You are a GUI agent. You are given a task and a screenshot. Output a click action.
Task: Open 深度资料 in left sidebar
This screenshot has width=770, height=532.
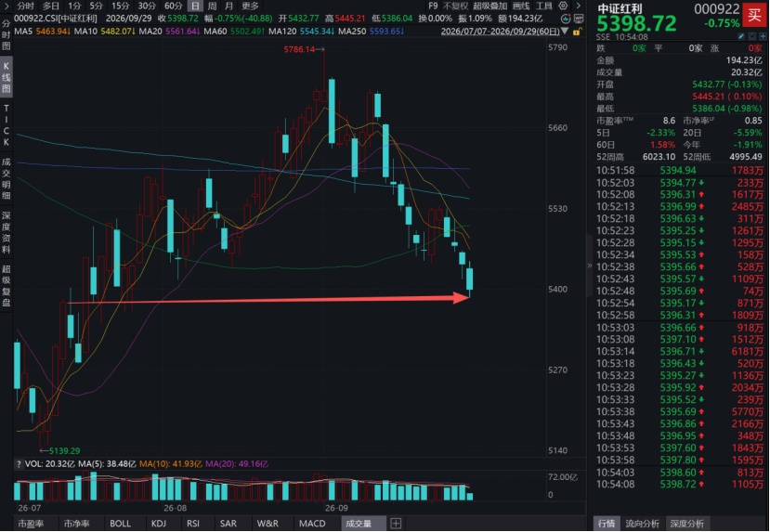click(7, 233)
